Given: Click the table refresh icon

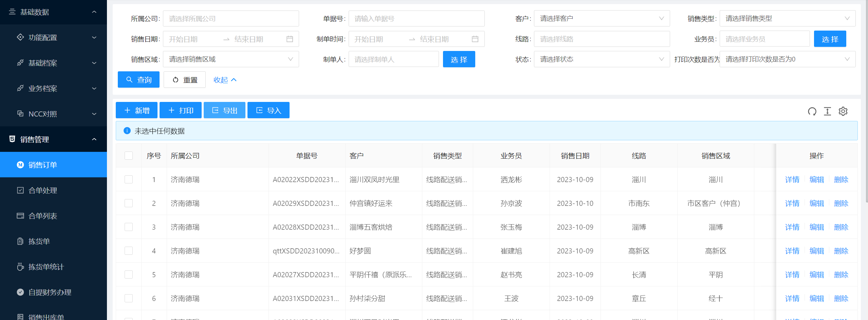Looking at the screenshot, I should pos(812,111).
